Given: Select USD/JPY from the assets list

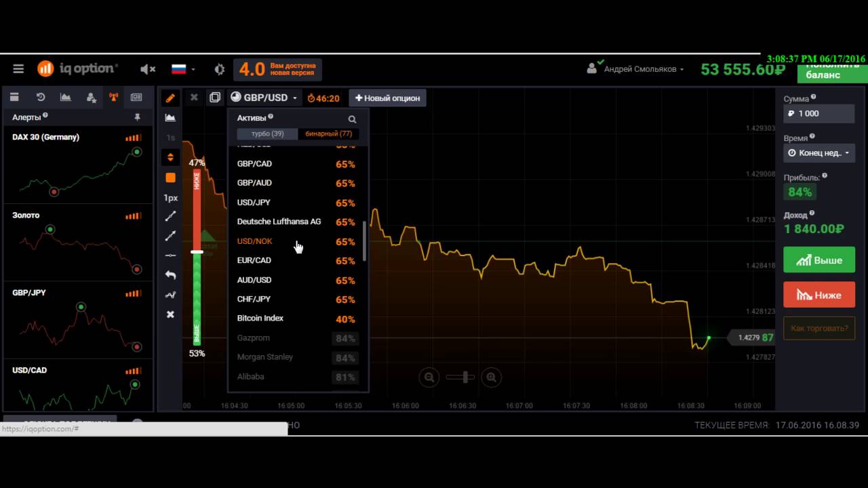Looking at the screenshot, I should coord(296,203).
